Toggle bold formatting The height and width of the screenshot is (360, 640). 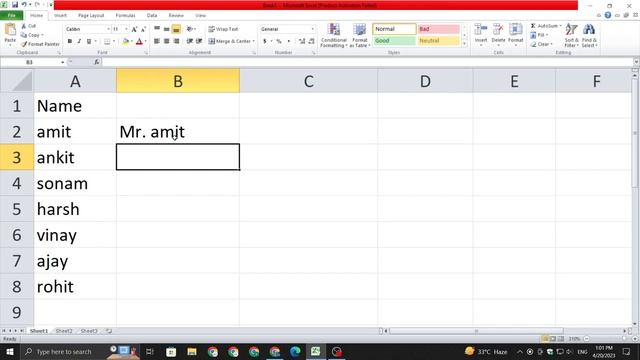(70, 41)
